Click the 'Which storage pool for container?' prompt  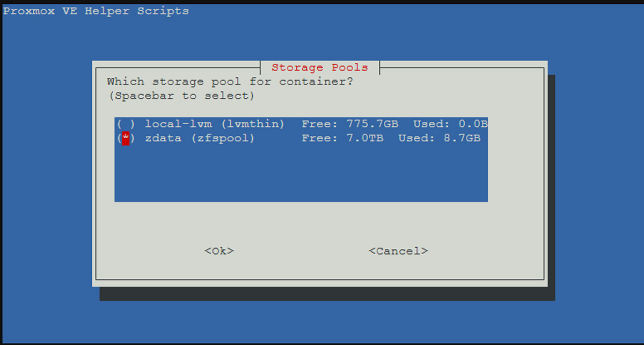pyautogui.click(x=231, y=82)
